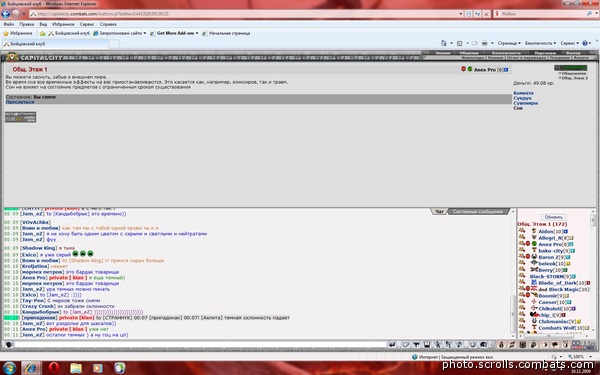Open the blue info icon next to Anex Pro

pos(506,70)
